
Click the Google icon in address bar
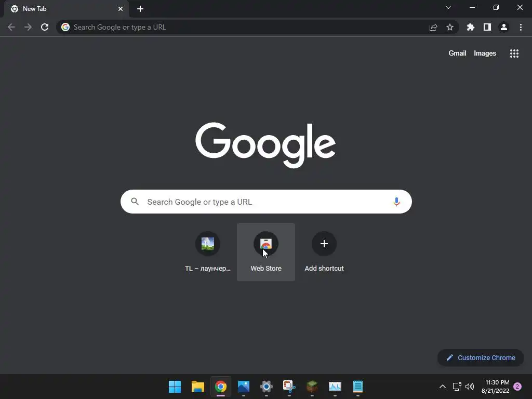pyautogui.click(x=65, y=27)
